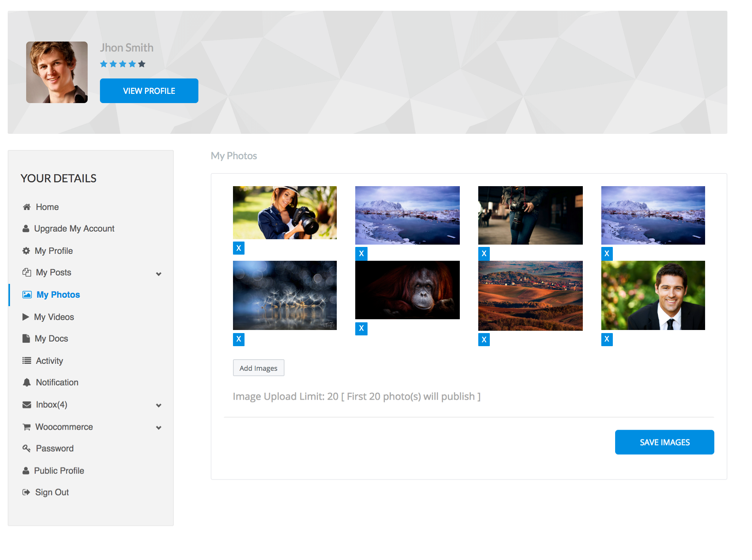Remove the orangutan photo with its X
Screen dimensions: 752x560
click(361, 329)
